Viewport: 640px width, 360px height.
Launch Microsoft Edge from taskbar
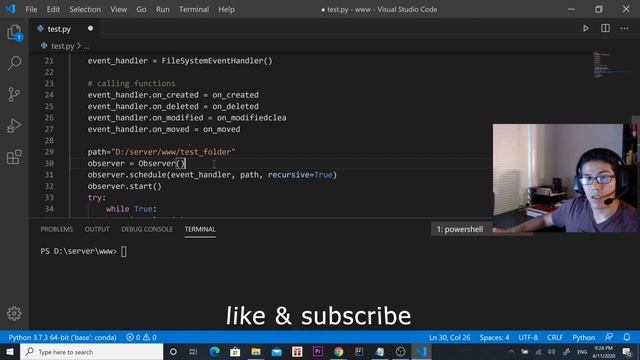[x=214, y=351]
